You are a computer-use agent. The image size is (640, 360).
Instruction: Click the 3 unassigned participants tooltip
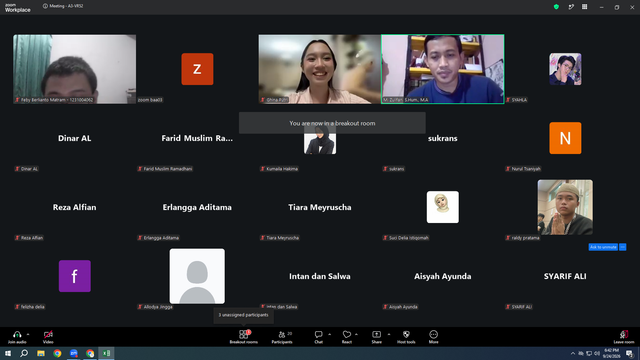[243, 315]
